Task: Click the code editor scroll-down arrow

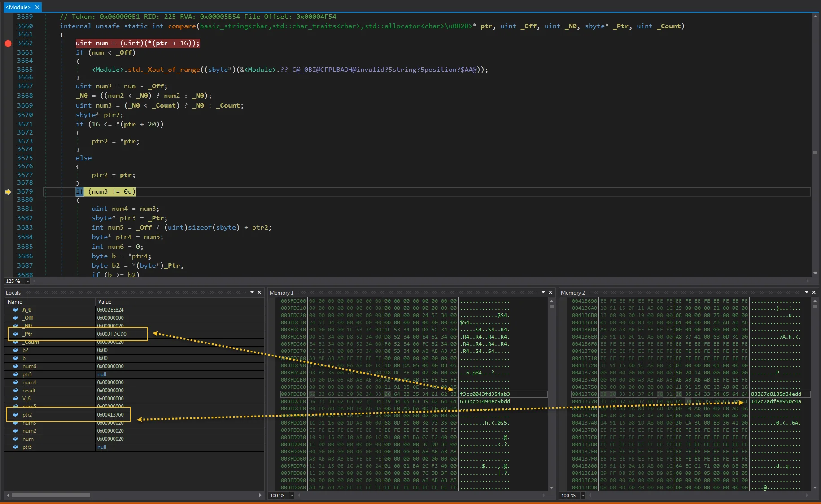Action: point(815,273)
